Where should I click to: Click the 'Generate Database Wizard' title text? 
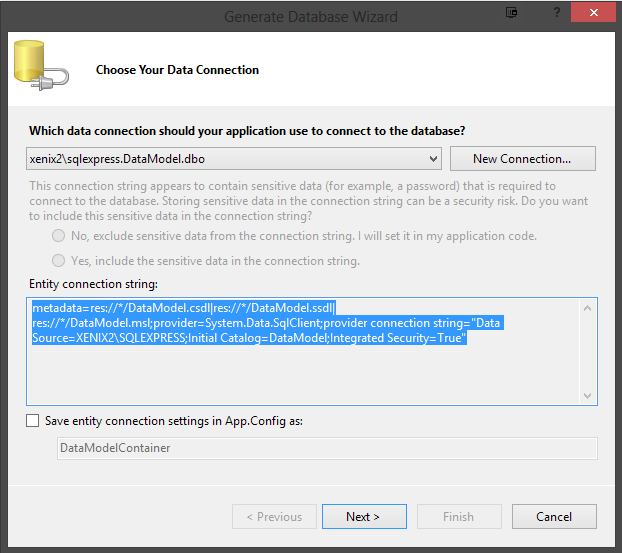pos(311,17)
